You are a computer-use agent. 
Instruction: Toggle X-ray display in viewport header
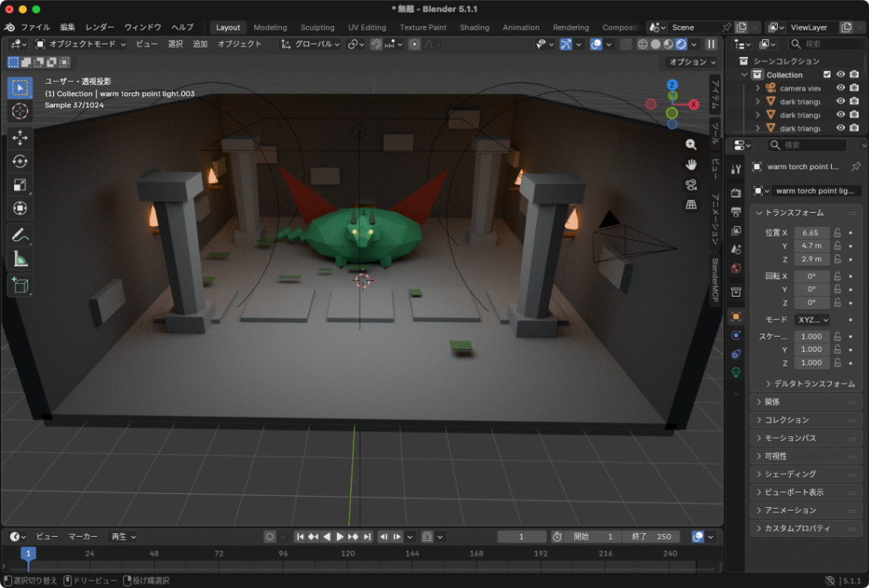(626, 44)
